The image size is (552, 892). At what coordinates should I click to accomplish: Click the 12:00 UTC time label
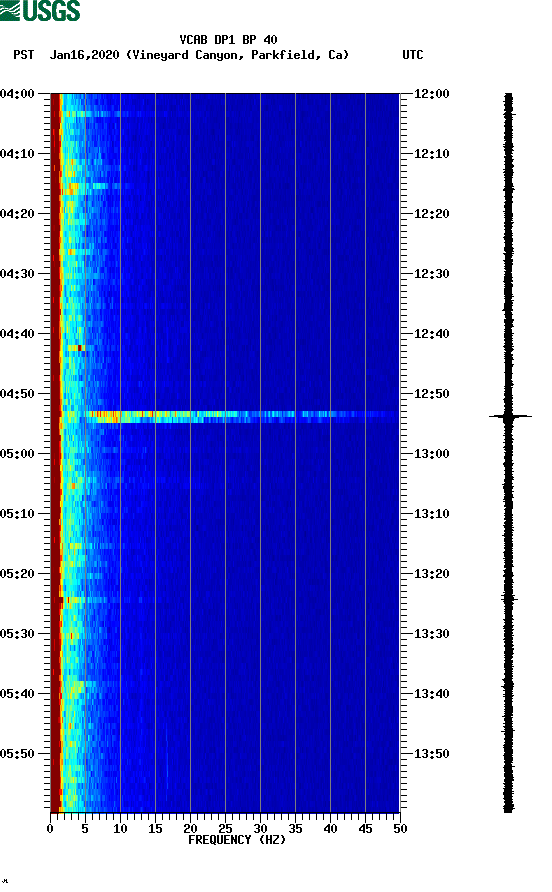[x=431, y=94]
